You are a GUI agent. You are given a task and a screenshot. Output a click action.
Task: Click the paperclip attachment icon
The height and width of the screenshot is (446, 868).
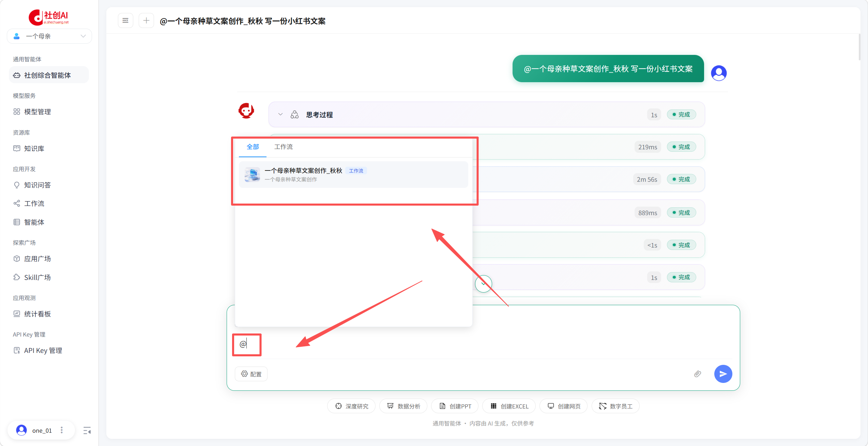pyautogui.click(x=698, y=374)
